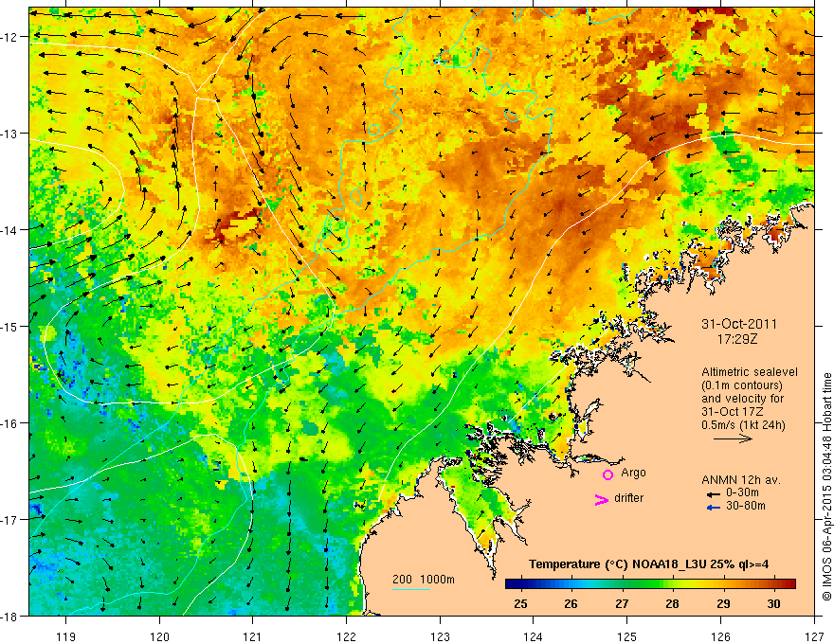The height and width of the screenshot is (644, 834).
Task: Click the longitude axis label 121
Action: [x=253, y=636]
